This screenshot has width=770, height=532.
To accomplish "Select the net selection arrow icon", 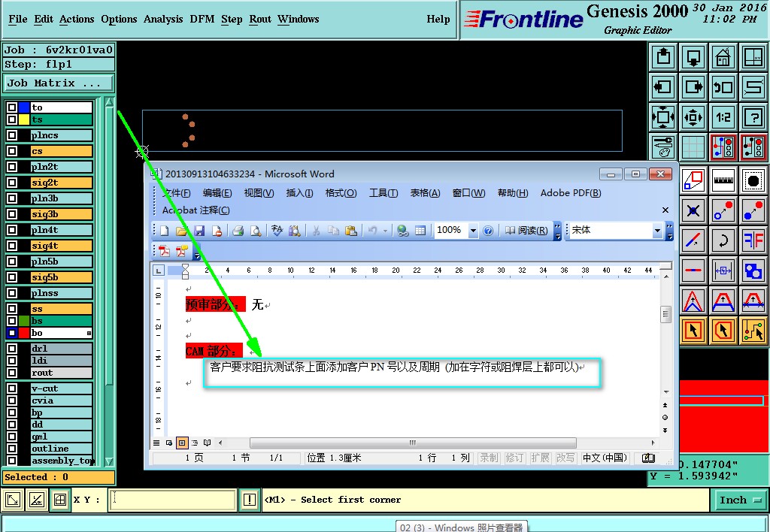I will pyautogui.click(x=753, y=331).
